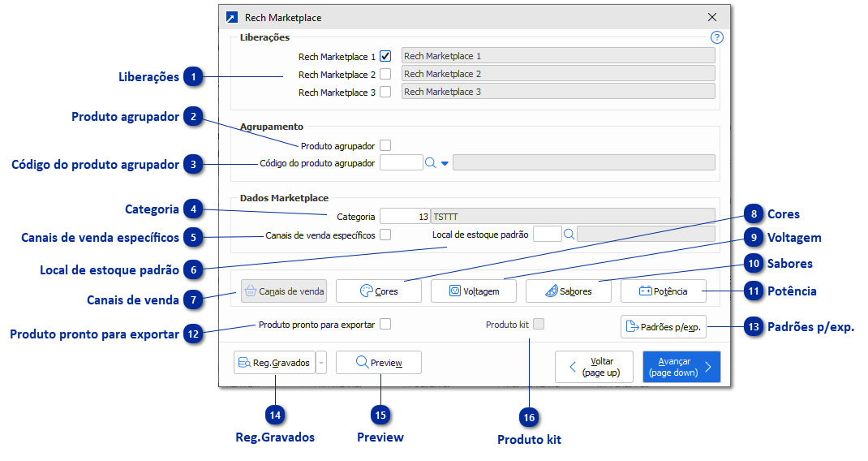Open the Local de estoque padrão search magnifier

pyautogui.click(x=569, y=235)
